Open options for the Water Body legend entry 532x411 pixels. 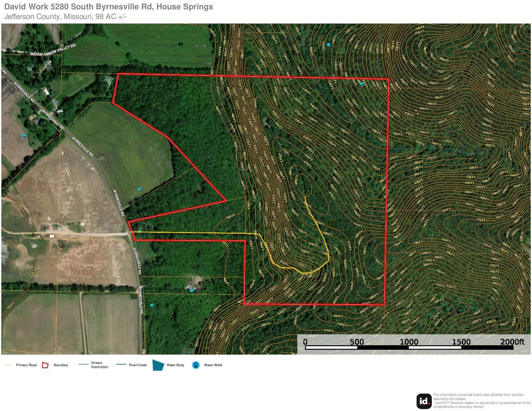pyautogui.click(x=175, y=365)
